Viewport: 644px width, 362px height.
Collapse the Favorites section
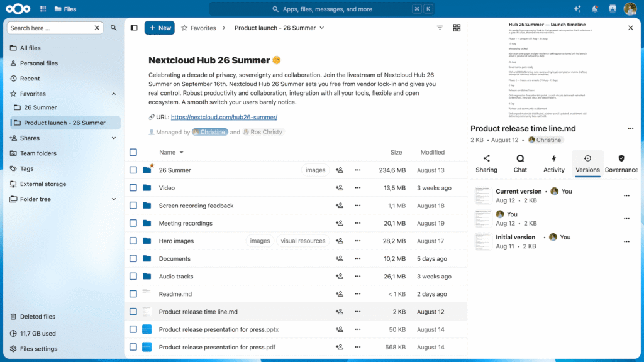(114, 94)
